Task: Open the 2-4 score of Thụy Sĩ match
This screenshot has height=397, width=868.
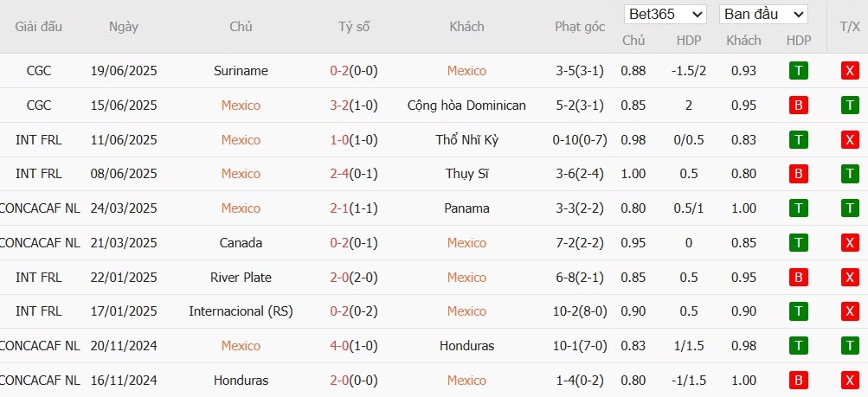Action: click(x=339, y=174)
